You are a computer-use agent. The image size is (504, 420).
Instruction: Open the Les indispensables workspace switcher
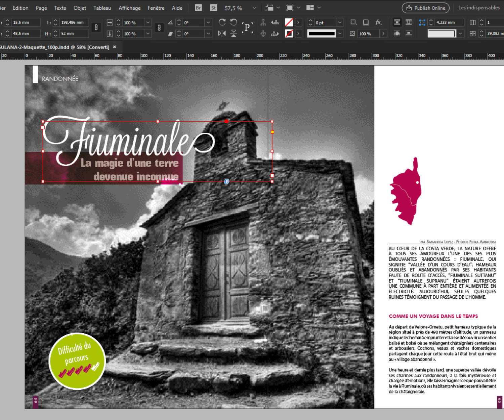pyautogui.click(x=479, y=8)
